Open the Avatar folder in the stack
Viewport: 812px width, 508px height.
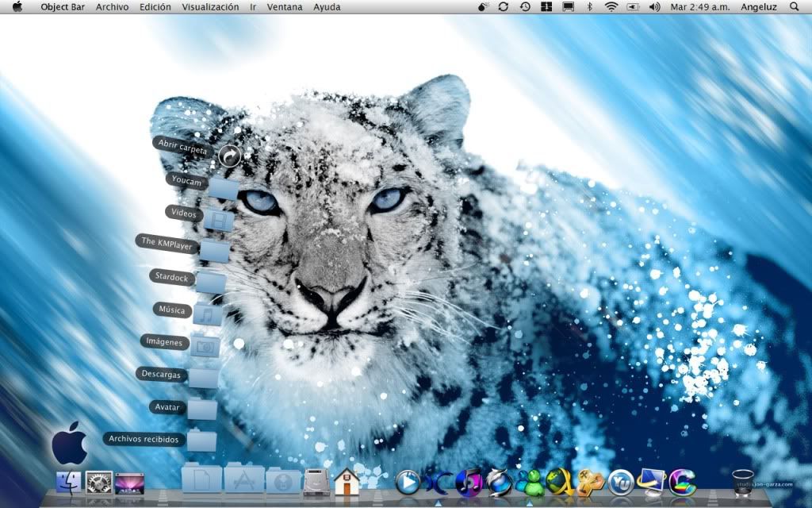coord(202,409)
